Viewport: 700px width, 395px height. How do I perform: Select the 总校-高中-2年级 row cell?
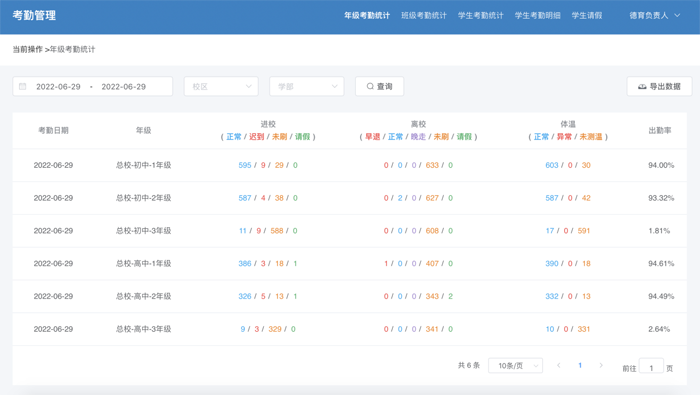143,296
